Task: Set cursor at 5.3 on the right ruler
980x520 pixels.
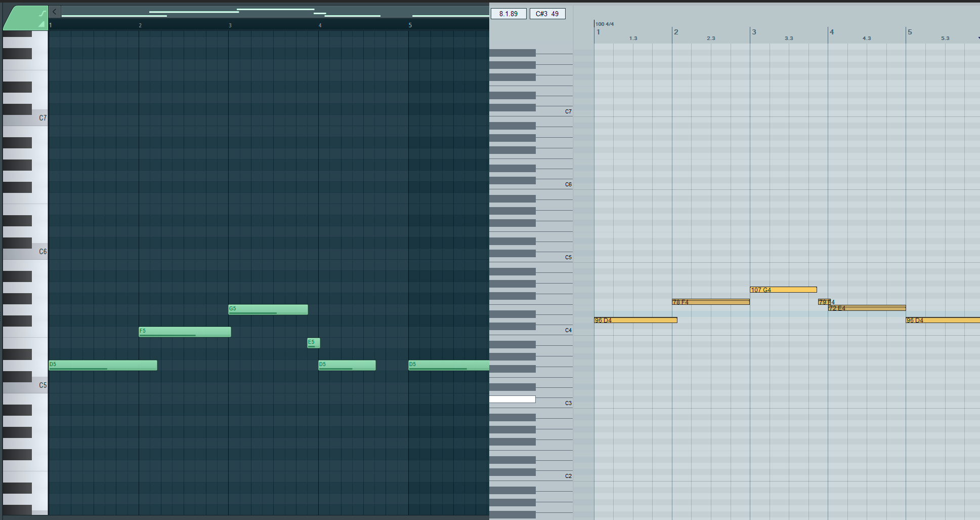Action: coord(945,38)
